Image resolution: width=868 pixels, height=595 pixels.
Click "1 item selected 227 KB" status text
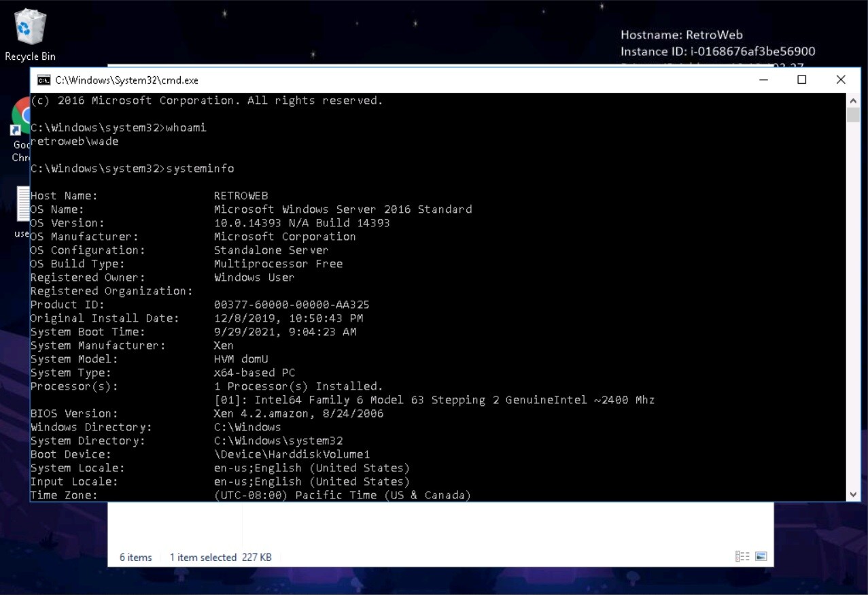220,558
